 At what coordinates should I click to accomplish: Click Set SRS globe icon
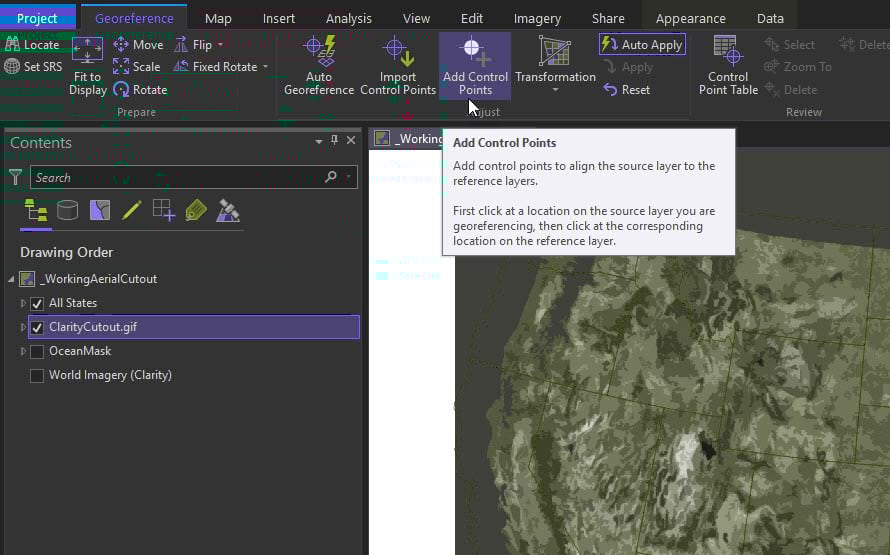click(12, 66)
